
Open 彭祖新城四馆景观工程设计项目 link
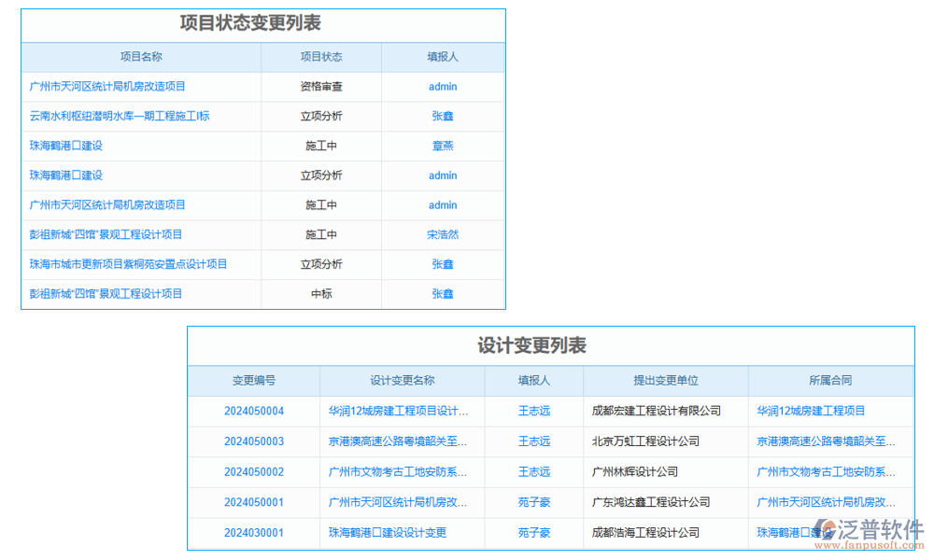[x=106, y=235]
